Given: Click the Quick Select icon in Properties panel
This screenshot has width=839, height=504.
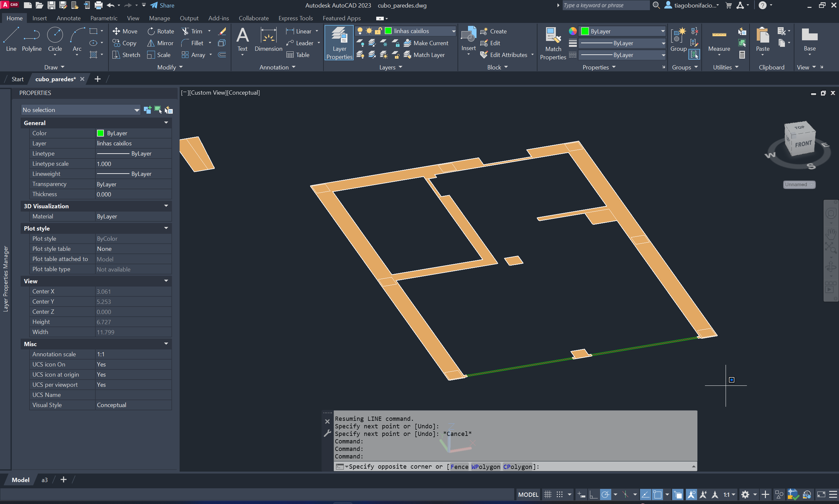Looking at the screenshot, I should click(x=168, y=110).
